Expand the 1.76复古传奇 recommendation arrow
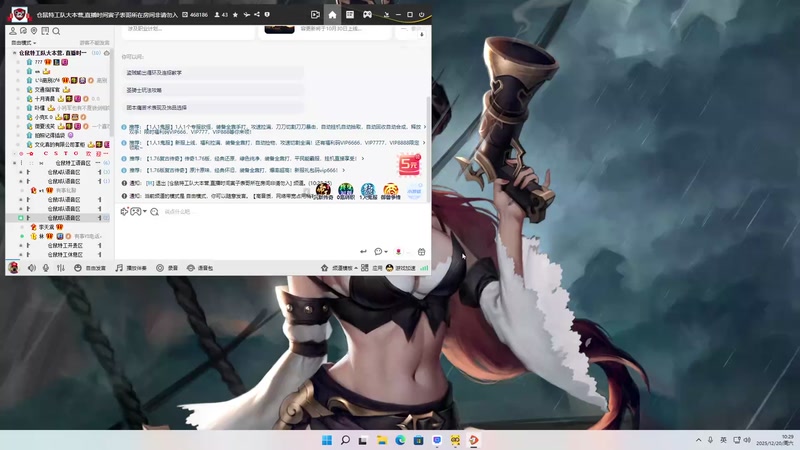Viewport: 800px width, 450px height. coord(362,159)
